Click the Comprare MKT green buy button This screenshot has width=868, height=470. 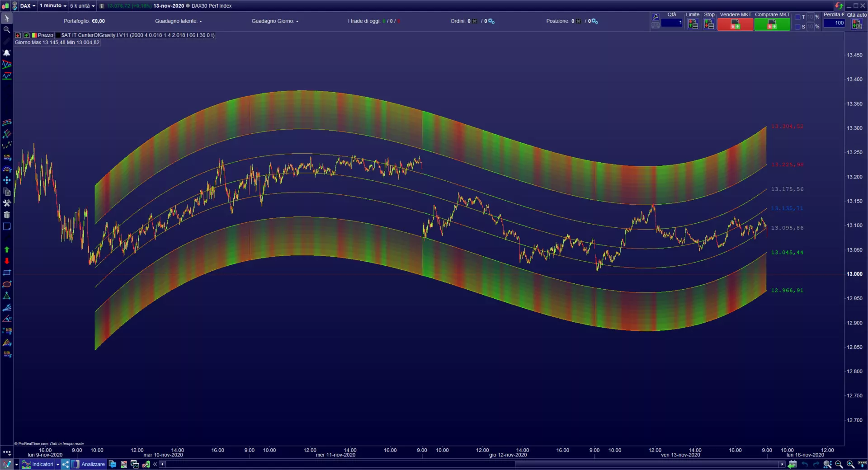click(772, 25)
